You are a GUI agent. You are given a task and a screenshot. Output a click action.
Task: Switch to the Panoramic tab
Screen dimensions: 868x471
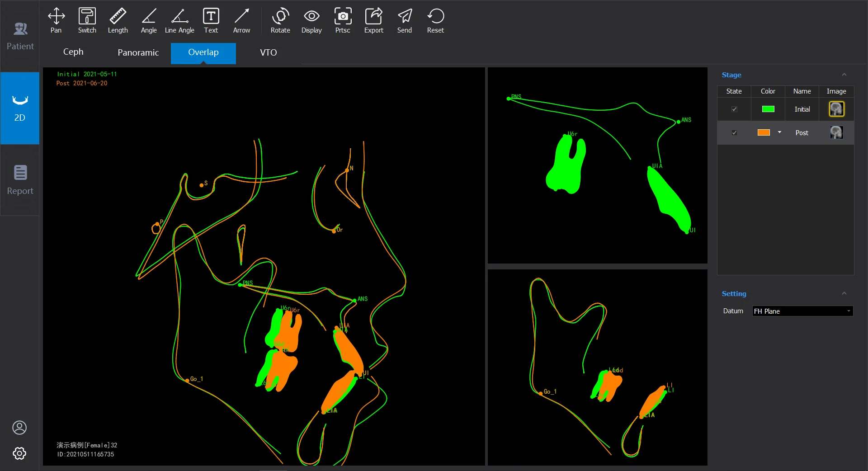[x=138, y=52]
